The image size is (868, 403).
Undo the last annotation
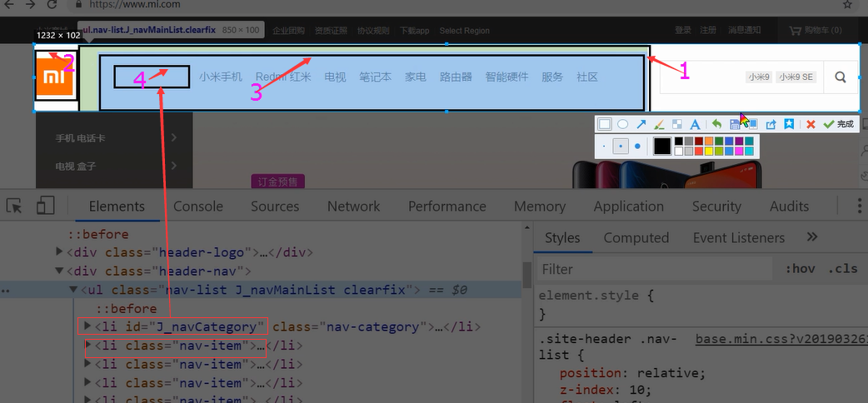point(717,124)
